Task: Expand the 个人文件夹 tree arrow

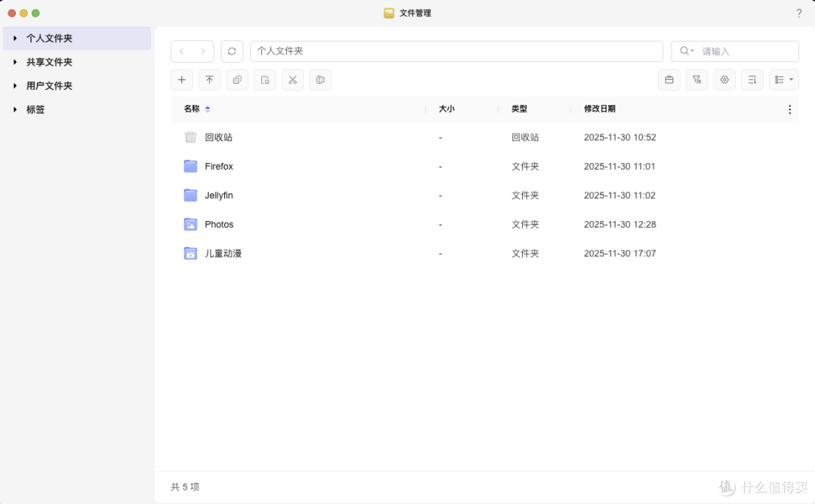Action: click(x=15, y=38)
